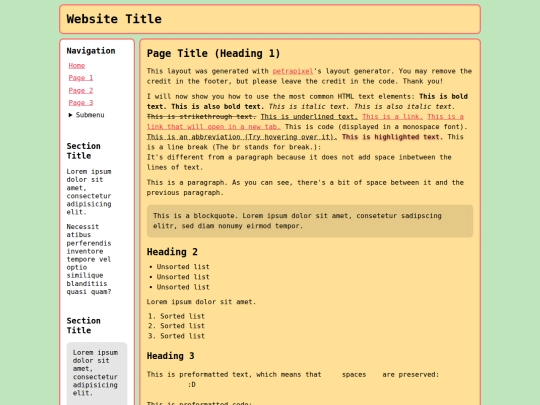Viewport: 540px width, 405px height.
Task: Expand the Submenu disclosure triangle
Action: [71, 115]
